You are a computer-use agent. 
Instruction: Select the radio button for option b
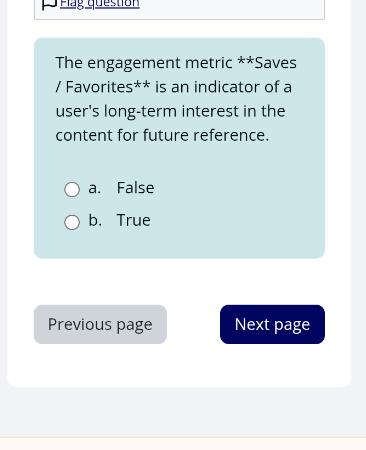pos(72,222)
